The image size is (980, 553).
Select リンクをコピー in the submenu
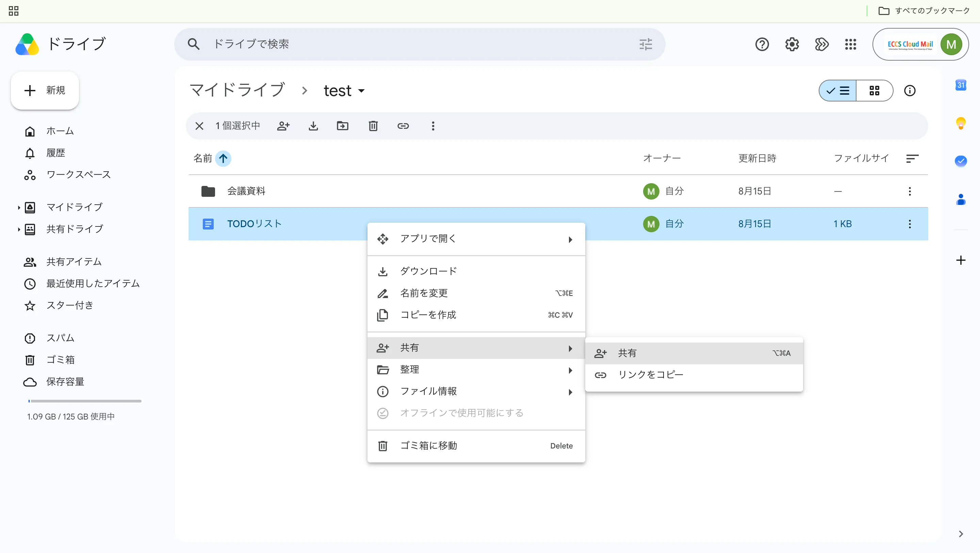tap(694, 375)
